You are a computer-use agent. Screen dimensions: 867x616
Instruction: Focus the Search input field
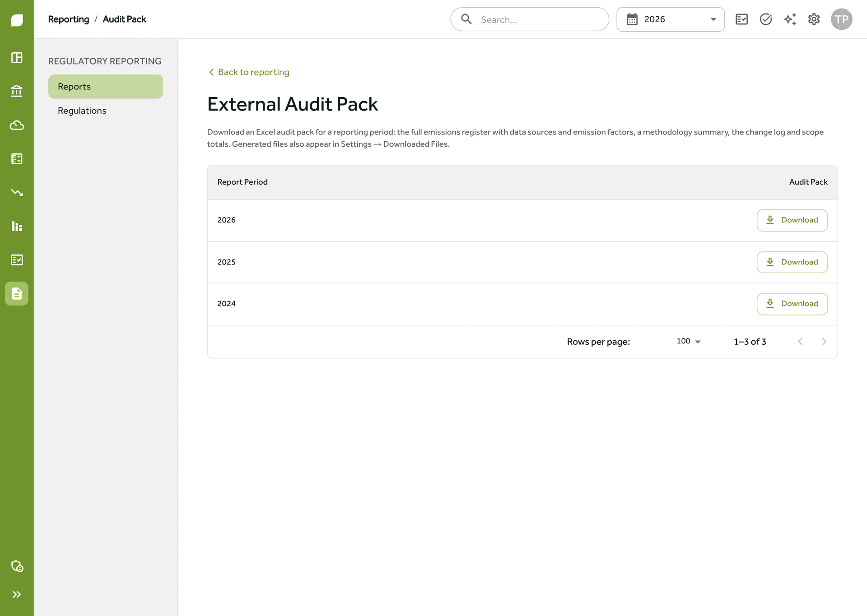(x=530, y=19)
